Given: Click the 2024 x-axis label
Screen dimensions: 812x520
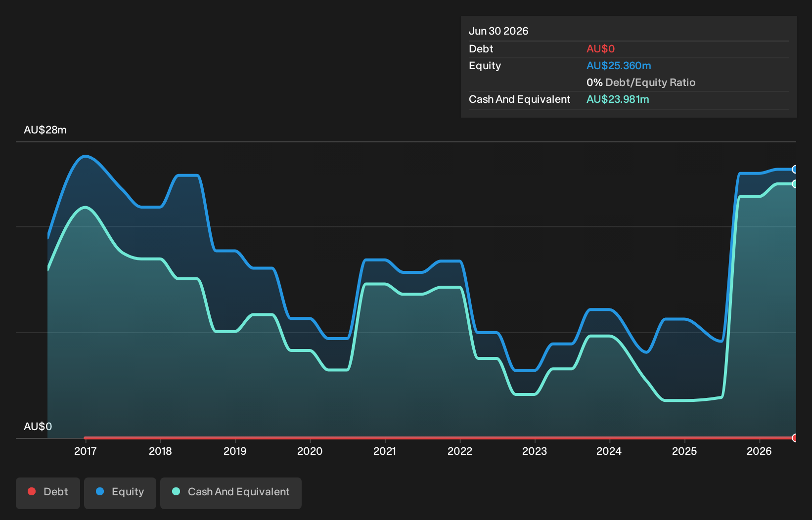Looking at the screenshot, I should (609, 451).
